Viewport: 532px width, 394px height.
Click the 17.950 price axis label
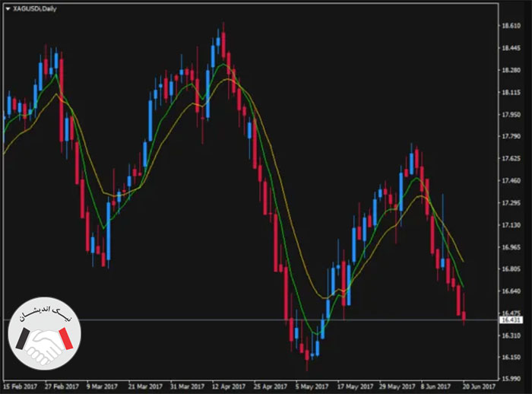(511, 114)
